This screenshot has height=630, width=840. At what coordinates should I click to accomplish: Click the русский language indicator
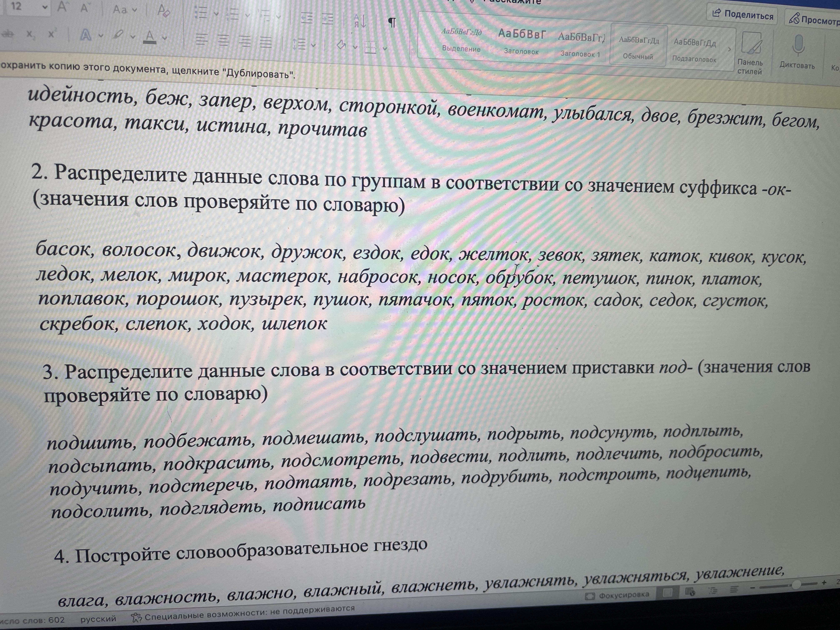98,619
